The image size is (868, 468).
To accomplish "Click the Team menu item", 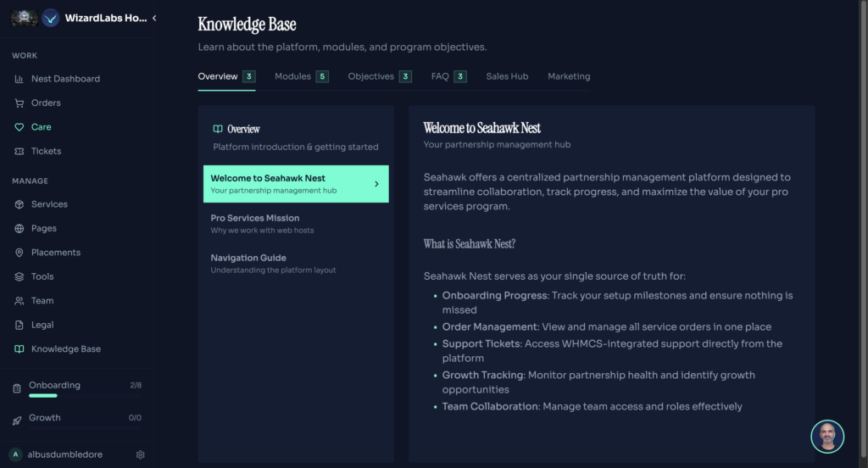I will click(42, 300).
